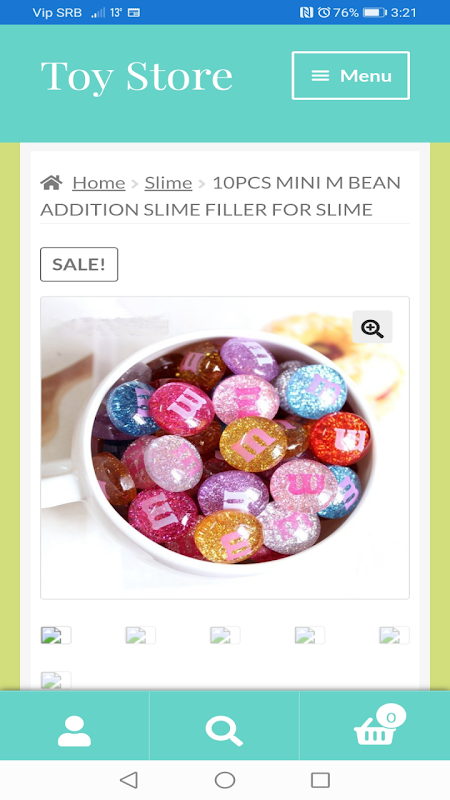This screenshot has width=450, height=800.
Task: Open the user account icon in the bottom bar
Action: point(74,731)
